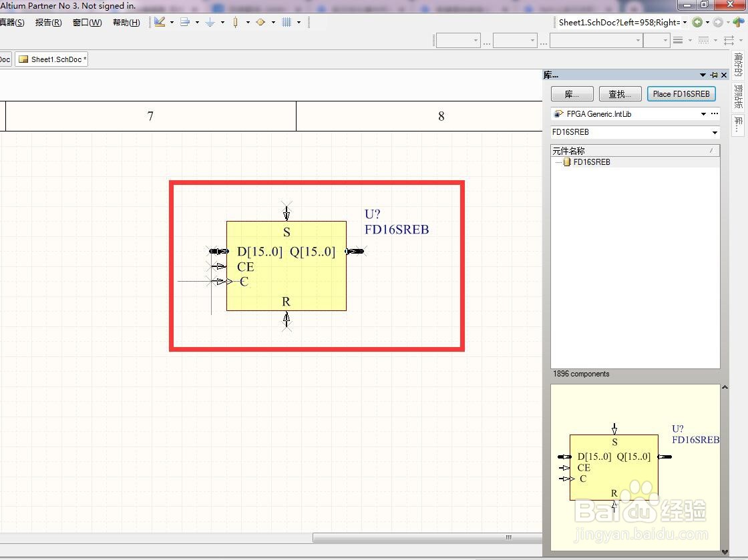
Task: Close the 库... library panel
Action: click(x=724, y=75)
